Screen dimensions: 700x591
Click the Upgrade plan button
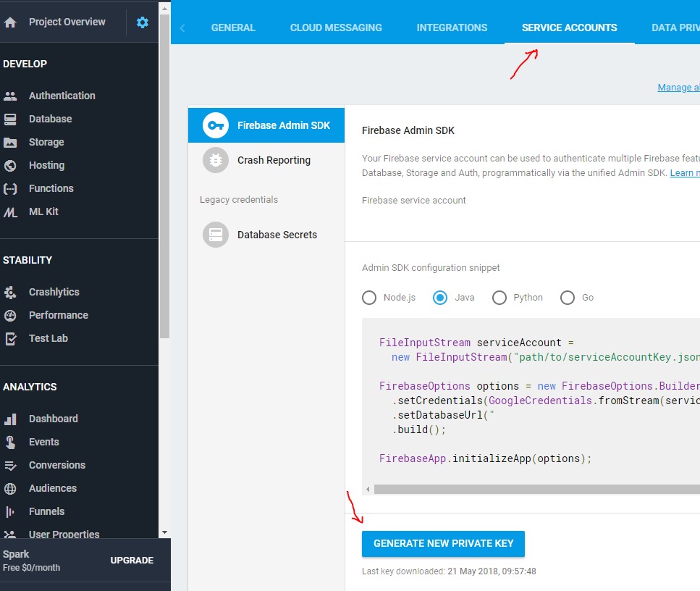(132, 560)
